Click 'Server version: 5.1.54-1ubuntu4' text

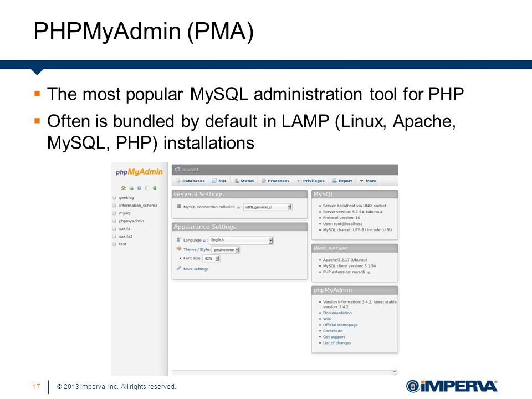(353, 212)
